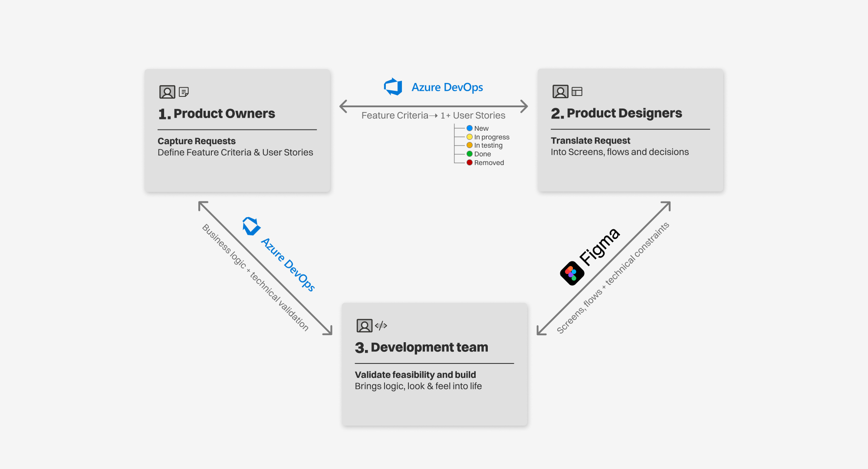Click the note icon beside Product Owners

(184, 92)
